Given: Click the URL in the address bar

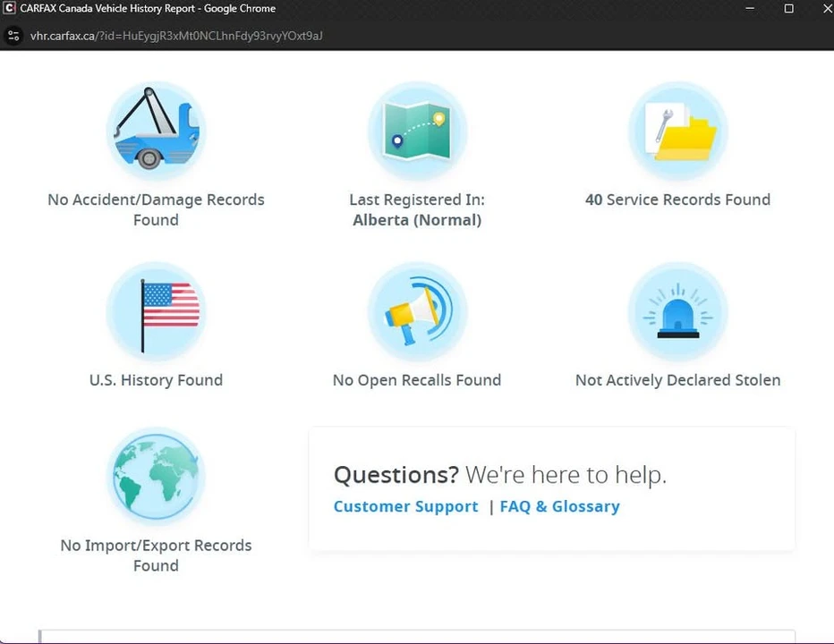Looking at the screenshot, I should pyautogui.click(x=176, y=36).
